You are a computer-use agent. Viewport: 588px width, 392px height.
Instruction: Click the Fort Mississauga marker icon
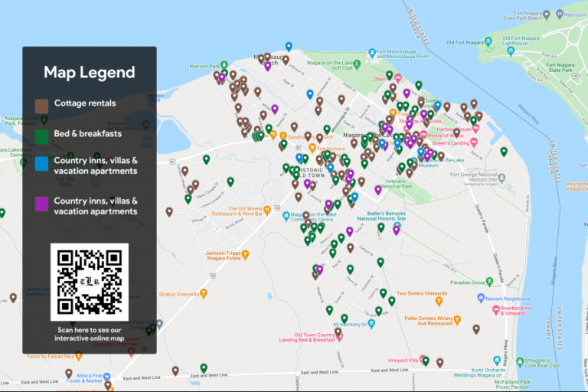coord(372,53)
